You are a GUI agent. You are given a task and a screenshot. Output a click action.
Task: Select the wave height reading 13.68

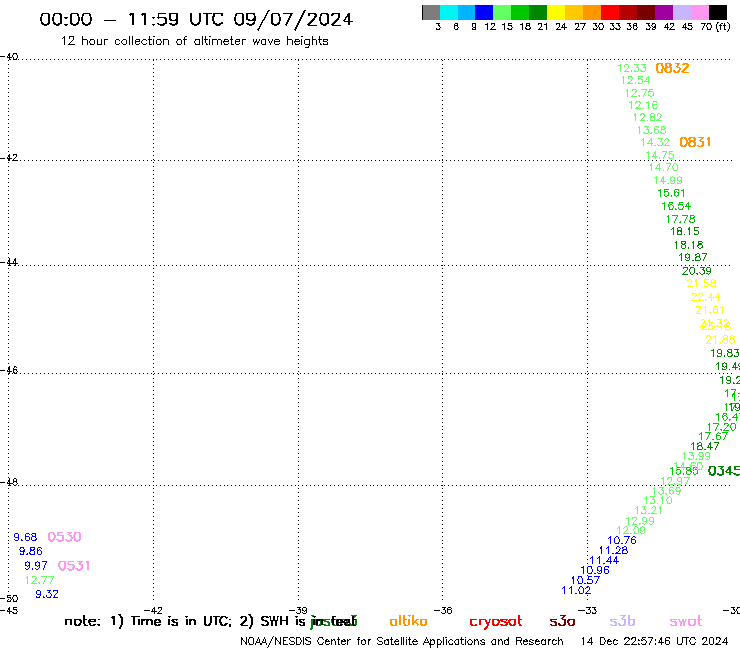[x=652, y=130]
